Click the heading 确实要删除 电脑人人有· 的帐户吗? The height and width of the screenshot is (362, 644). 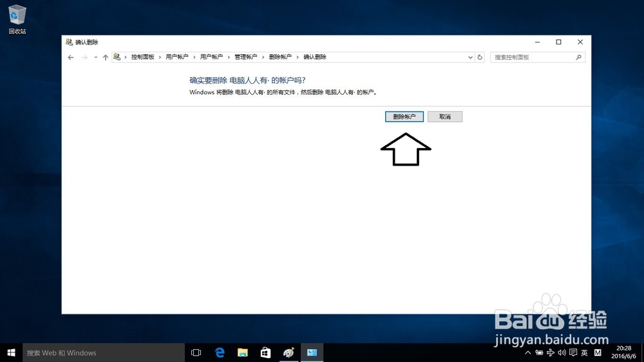(247, 80)
